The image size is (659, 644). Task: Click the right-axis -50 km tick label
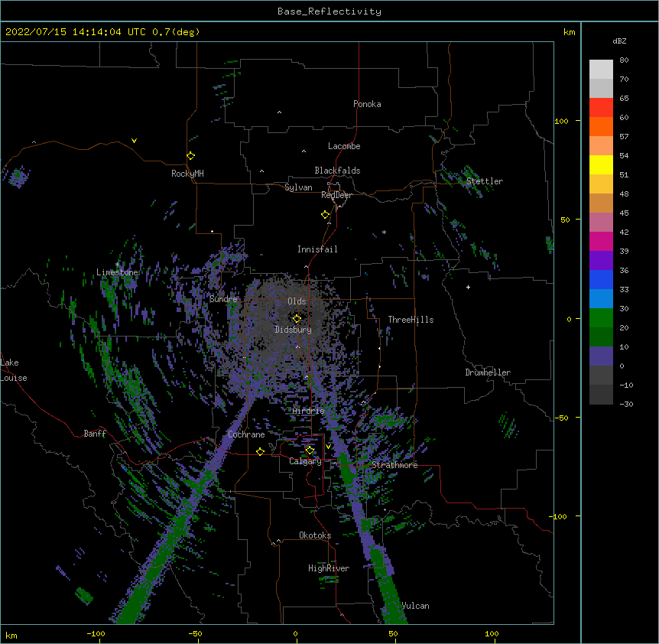coord(561,418)
